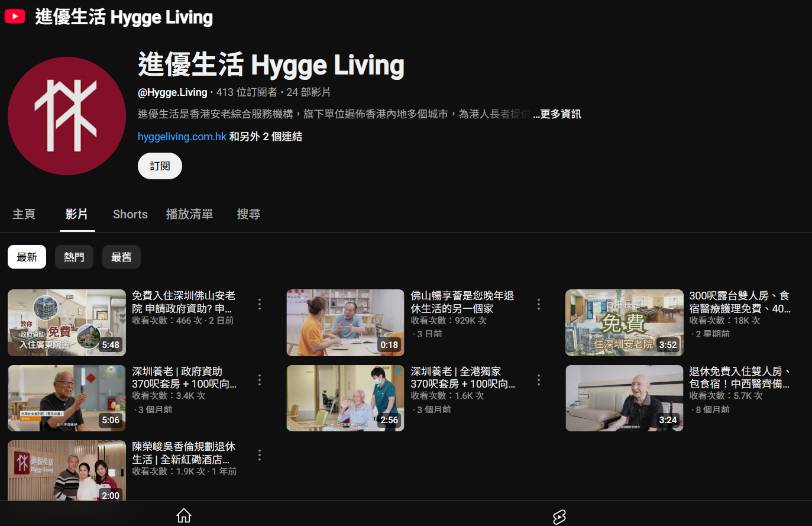Viewport: 812px width, 526px height.
Task: Click the 413 位訂閱者 subscriber count
Action: (247, 92)
